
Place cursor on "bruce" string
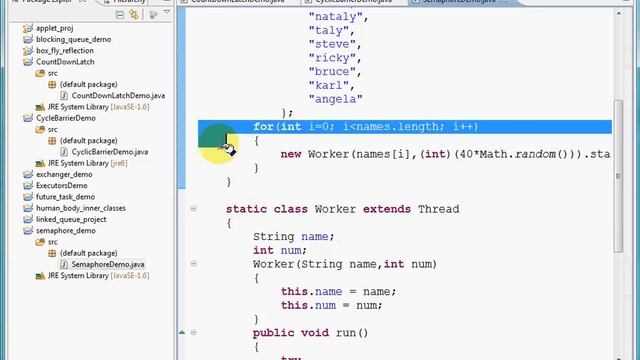click(x=332, y=72)
